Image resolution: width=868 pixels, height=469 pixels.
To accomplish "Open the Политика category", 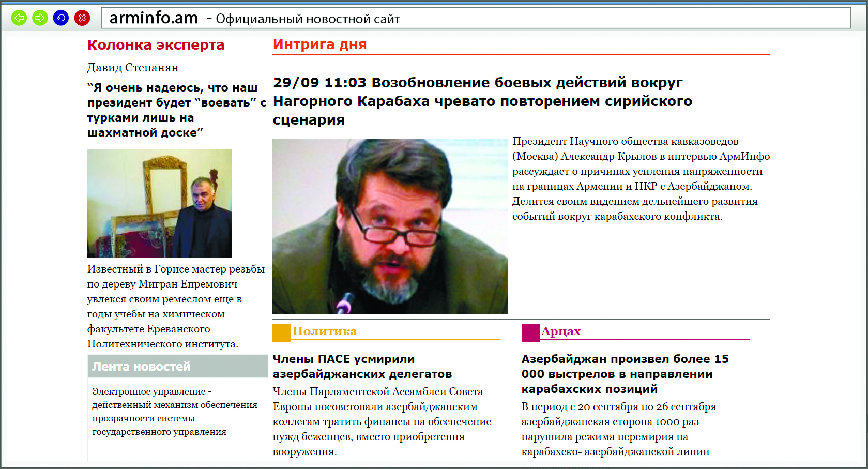I will click(325, 331).
